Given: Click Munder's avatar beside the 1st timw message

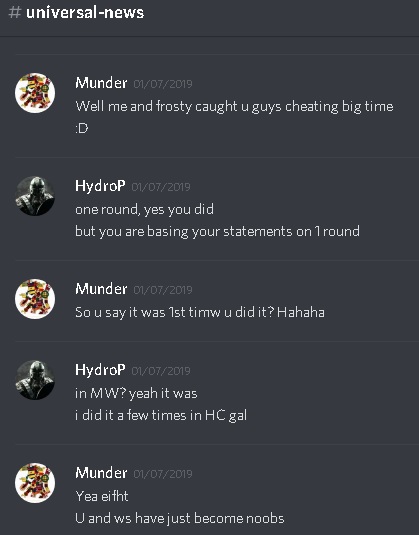Looking at the screenshot, I should [x=35, y=299].
